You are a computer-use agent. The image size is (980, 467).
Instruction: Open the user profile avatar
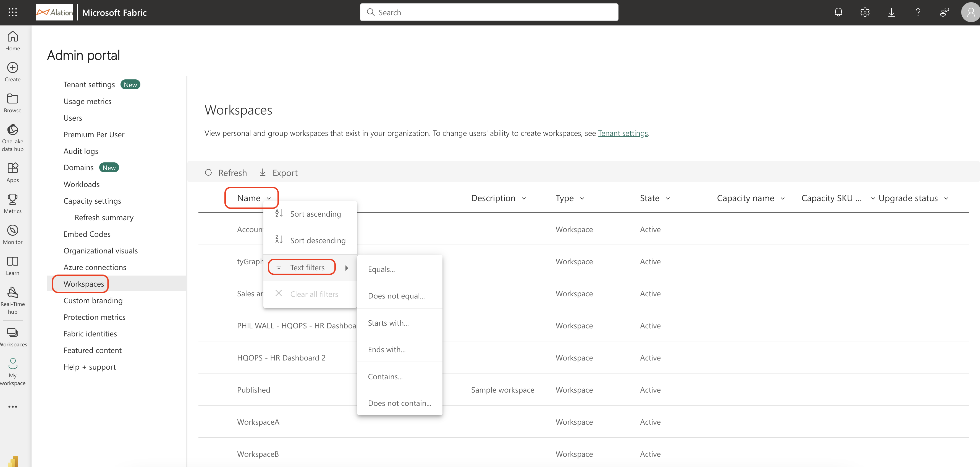tap(971, 12)
